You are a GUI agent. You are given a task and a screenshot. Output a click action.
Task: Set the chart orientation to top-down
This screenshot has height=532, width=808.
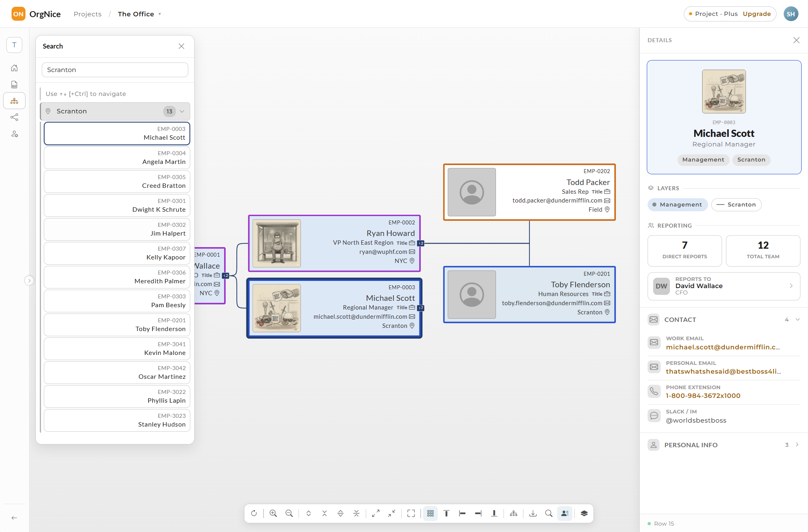pos(447,513)
